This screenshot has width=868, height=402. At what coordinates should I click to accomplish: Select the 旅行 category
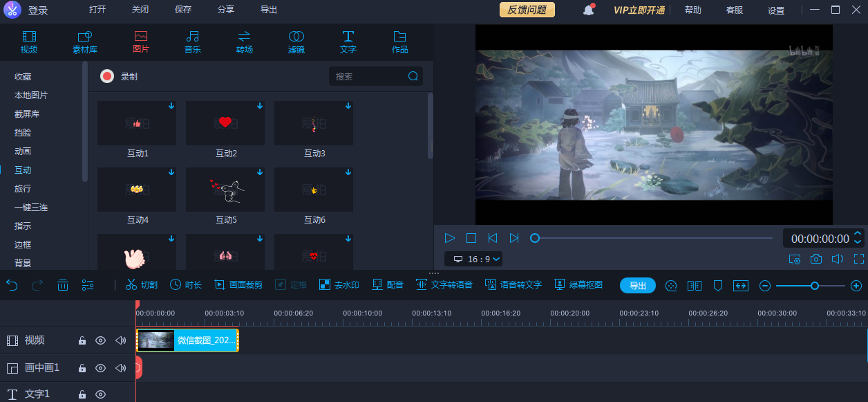click(23, 188)
